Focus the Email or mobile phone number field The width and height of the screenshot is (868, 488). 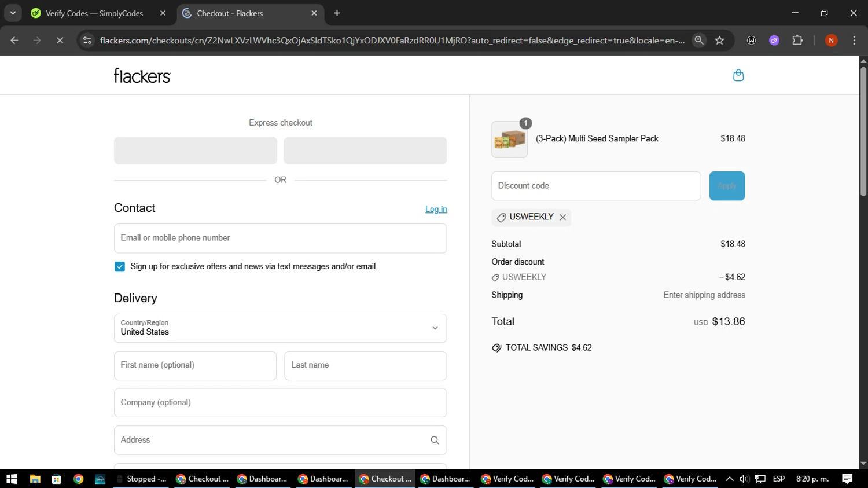(280, 238)
